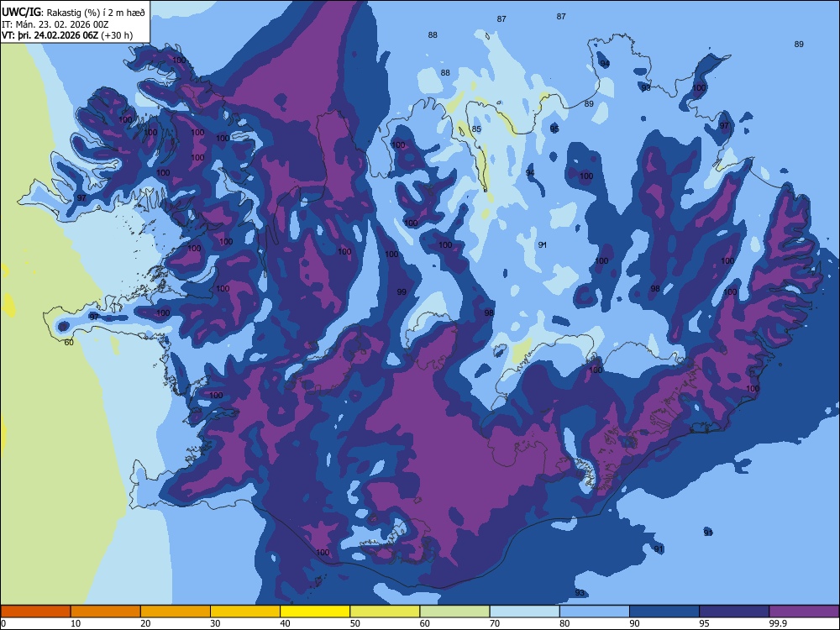Click the pale blue 70–80 legend swatch

pos(524,612)
